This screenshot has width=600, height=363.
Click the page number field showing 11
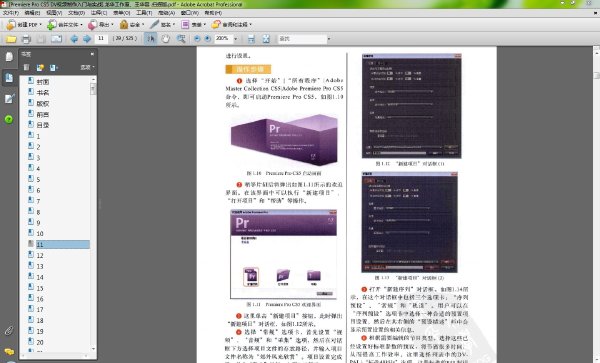pos(101,39)
